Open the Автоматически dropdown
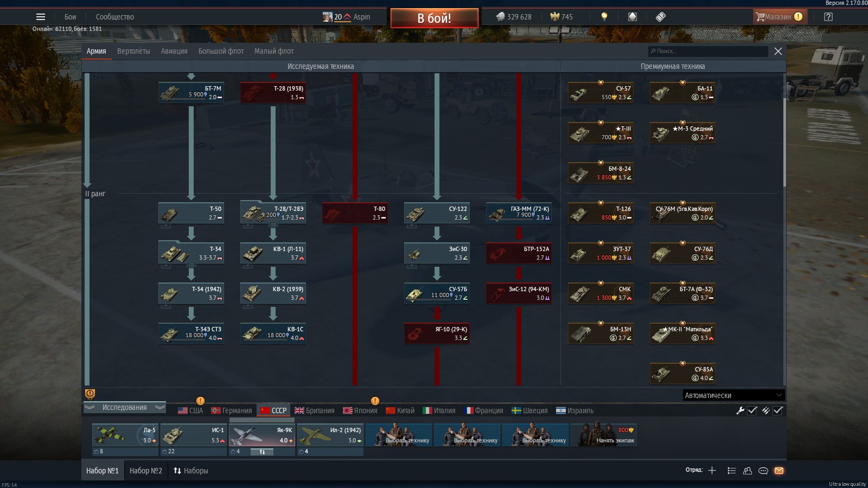Image resolution: width=868 pixels, height=488 pixels. pyautogui.click(x=733, y=395)
